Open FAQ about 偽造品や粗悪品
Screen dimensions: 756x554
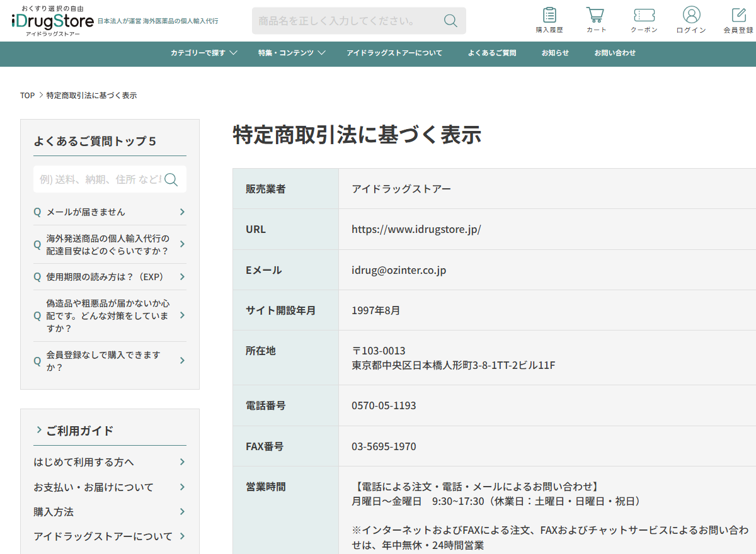(x=108, y=315)
